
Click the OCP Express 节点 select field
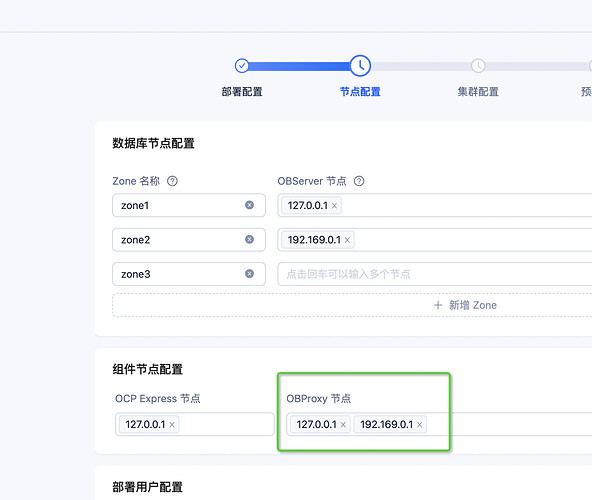[195, 424]
